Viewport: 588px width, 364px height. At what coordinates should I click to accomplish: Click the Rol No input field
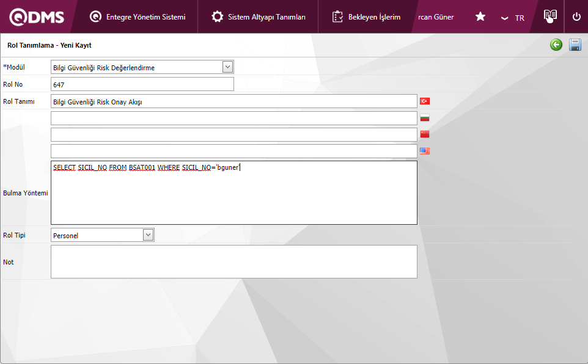[142, 84]
